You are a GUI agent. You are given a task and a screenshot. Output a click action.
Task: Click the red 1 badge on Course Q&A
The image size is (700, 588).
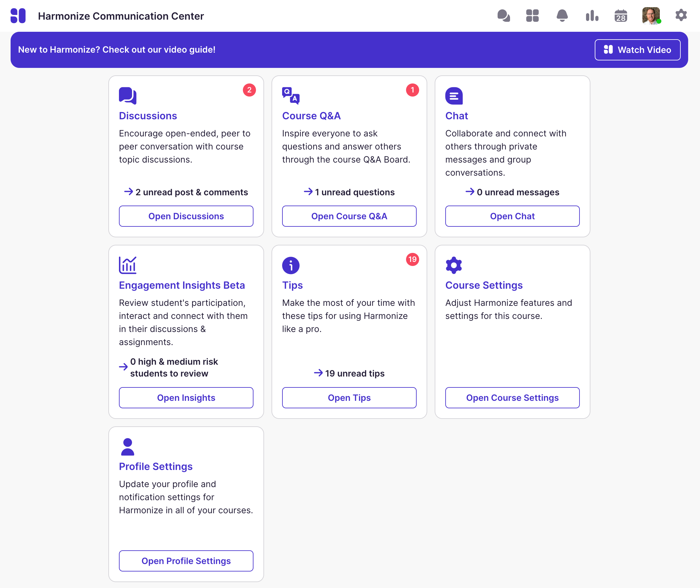click(x=412, y=90)
